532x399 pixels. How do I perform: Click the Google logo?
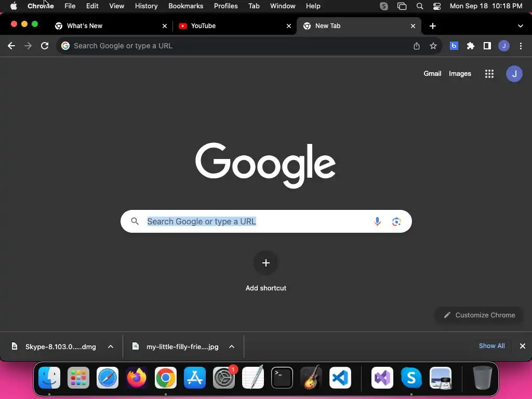pyautogui.click(x=265, y=165)
